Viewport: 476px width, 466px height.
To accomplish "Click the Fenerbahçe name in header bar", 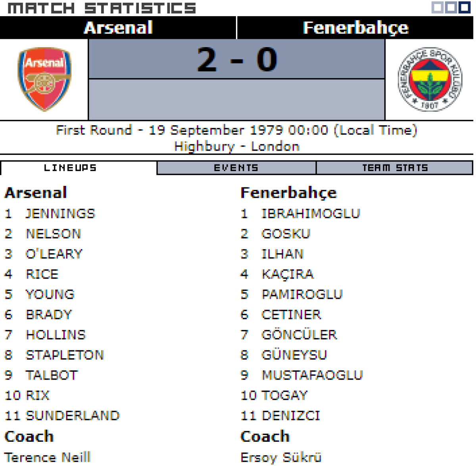I will point(355,28).
